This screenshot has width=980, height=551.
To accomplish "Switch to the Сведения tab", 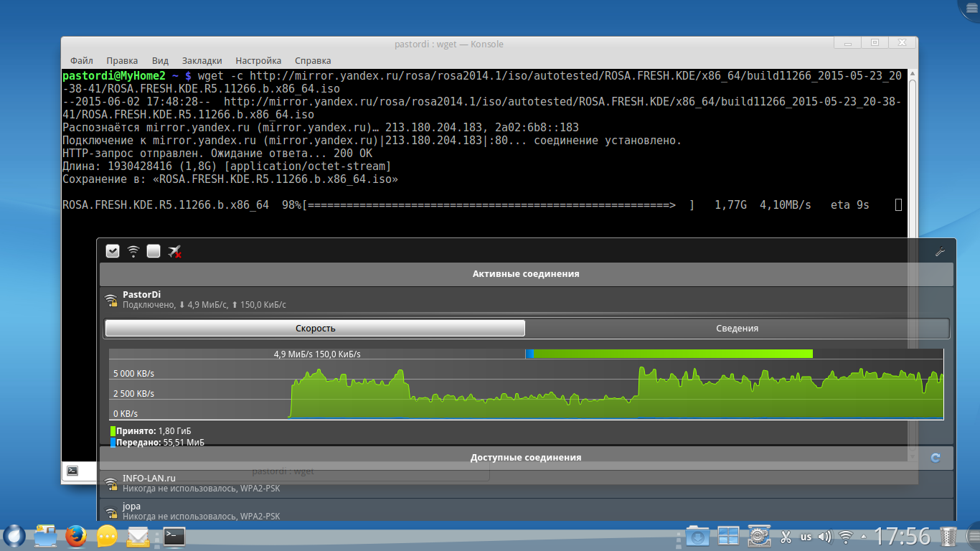I will point(737,329).
